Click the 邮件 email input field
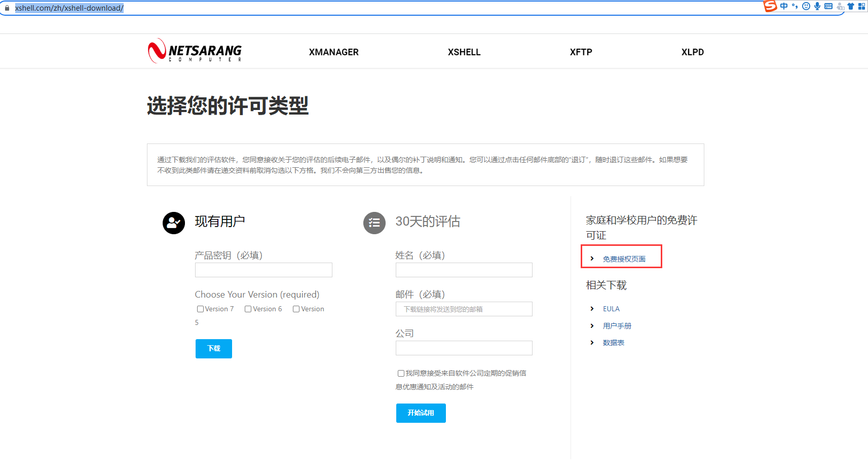Screen dimensions: 868x475 pyautogui.click(x=464, y=309)
